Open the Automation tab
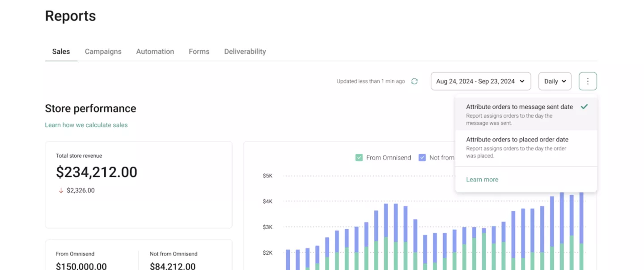 click(155, 51)
